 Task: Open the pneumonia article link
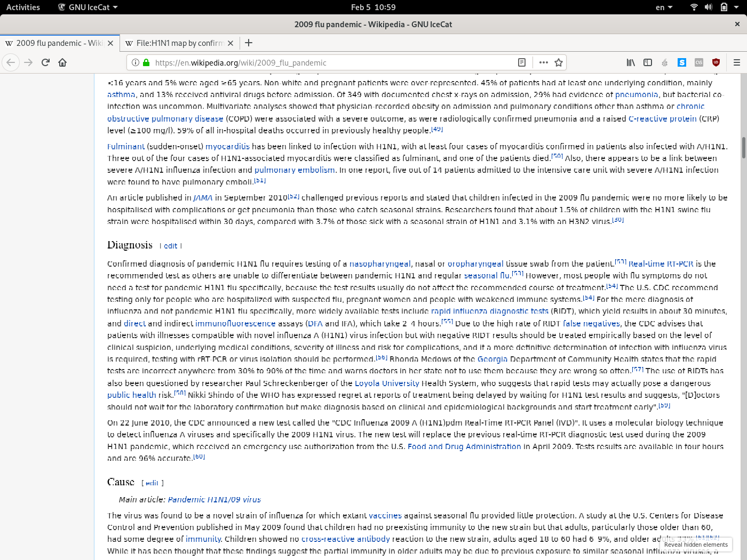point(637,94)
